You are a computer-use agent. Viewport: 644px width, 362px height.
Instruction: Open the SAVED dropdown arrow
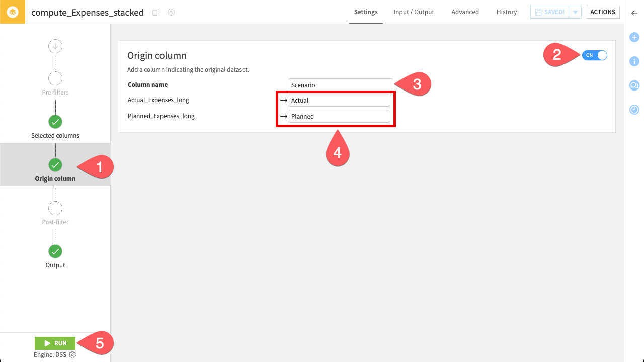point(575,12)
